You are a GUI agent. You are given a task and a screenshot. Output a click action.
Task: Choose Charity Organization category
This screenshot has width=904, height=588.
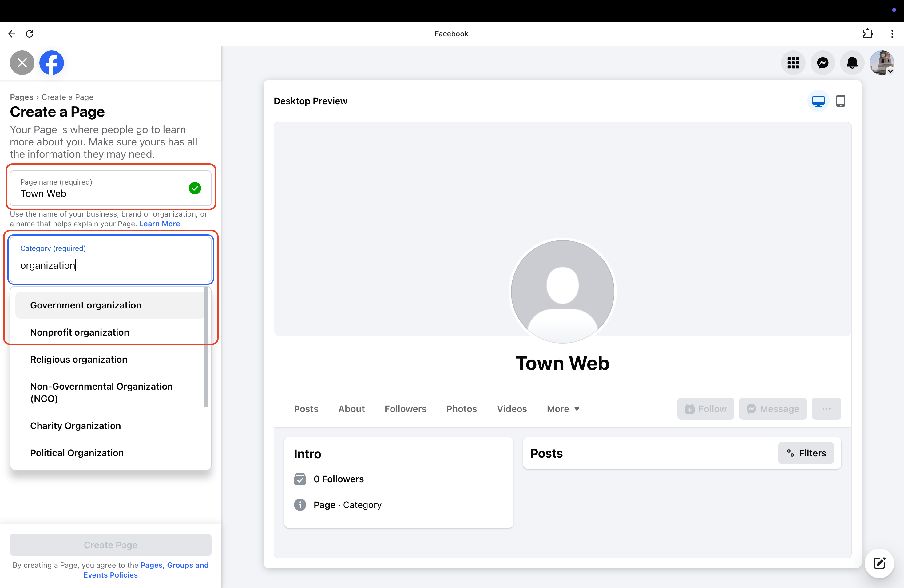pos(109,426)
